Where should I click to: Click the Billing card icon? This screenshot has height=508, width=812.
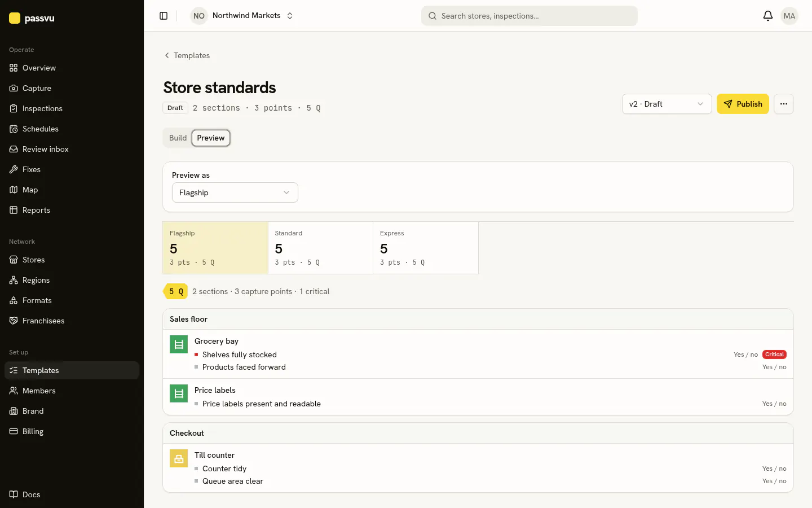pos(14,431)
